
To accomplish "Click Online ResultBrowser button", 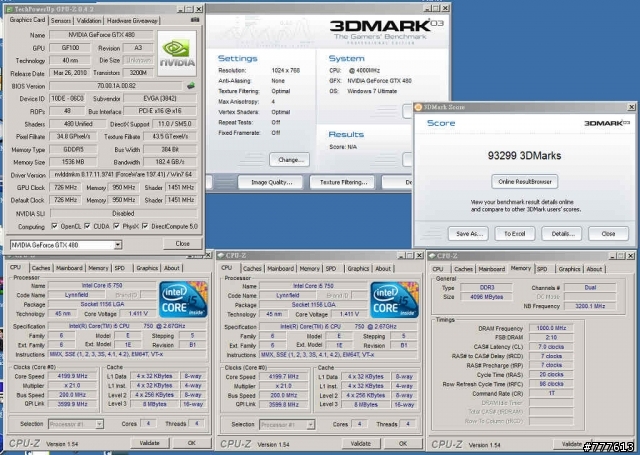I will [x=525, y=182].
